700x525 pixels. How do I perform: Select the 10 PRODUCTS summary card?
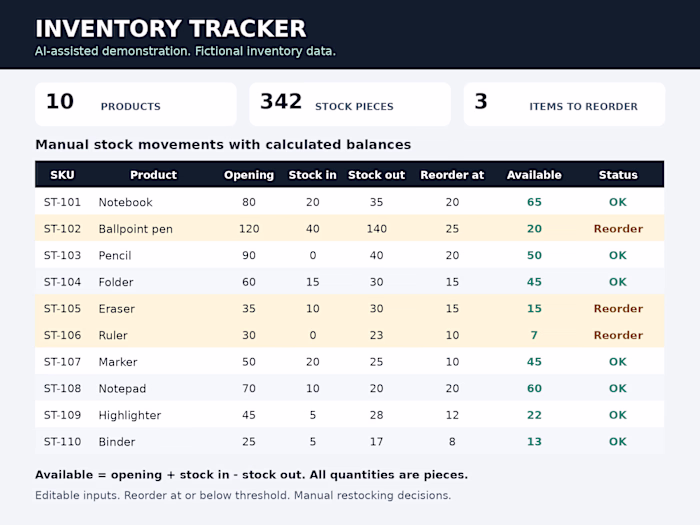(x=136, y=104)
